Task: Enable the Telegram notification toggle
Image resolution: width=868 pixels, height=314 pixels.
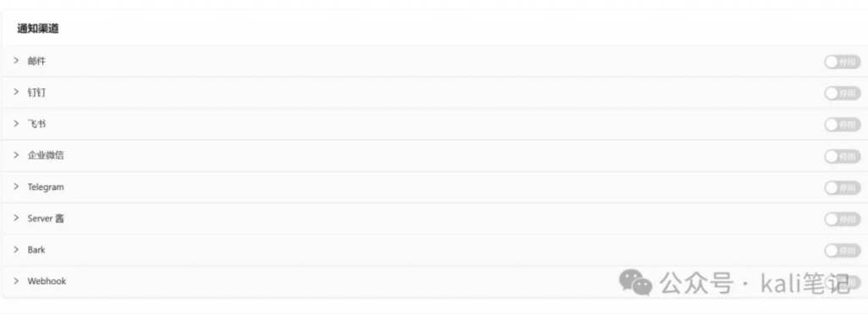Action: pos(843,188)
